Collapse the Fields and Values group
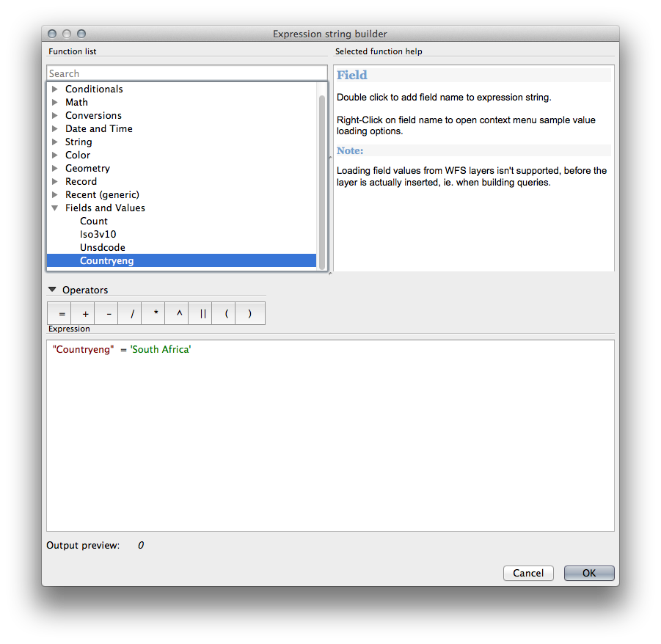 tap(55, 208)
